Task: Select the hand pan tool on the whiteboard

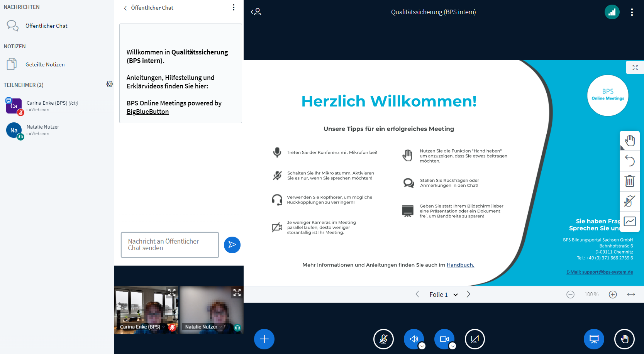Action: [630, 141]
